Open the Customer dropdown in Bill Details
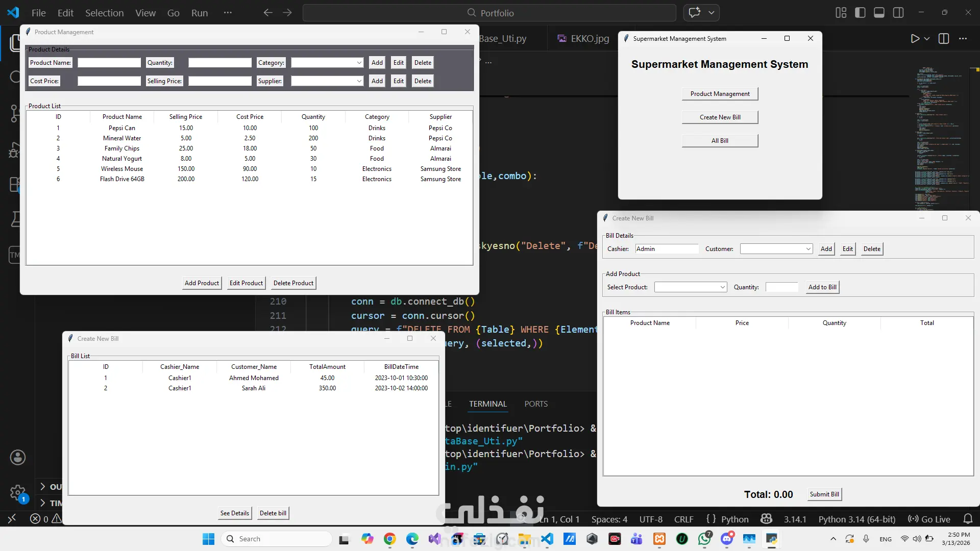The height and width of the screenshot is (551, 980). pyautogui.click(x=808, y=249)
